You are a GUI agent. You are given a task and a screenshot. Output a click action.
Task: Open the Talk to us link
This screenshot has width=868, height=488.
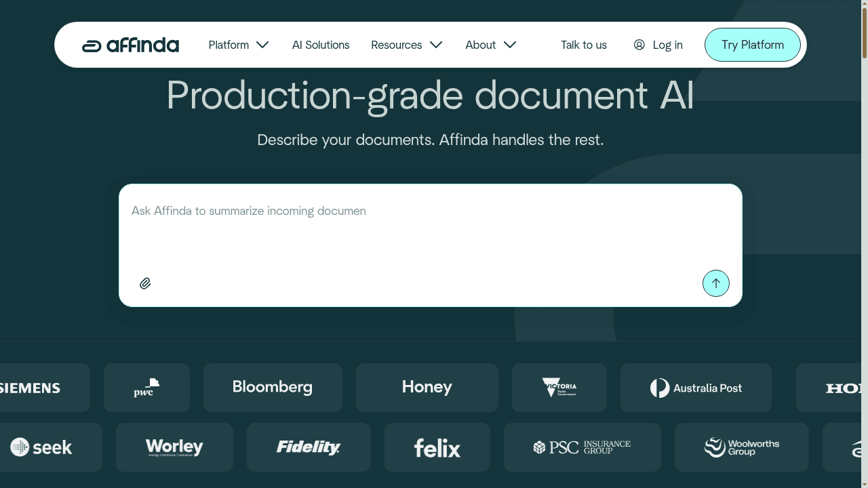click(x=584, y=45)
